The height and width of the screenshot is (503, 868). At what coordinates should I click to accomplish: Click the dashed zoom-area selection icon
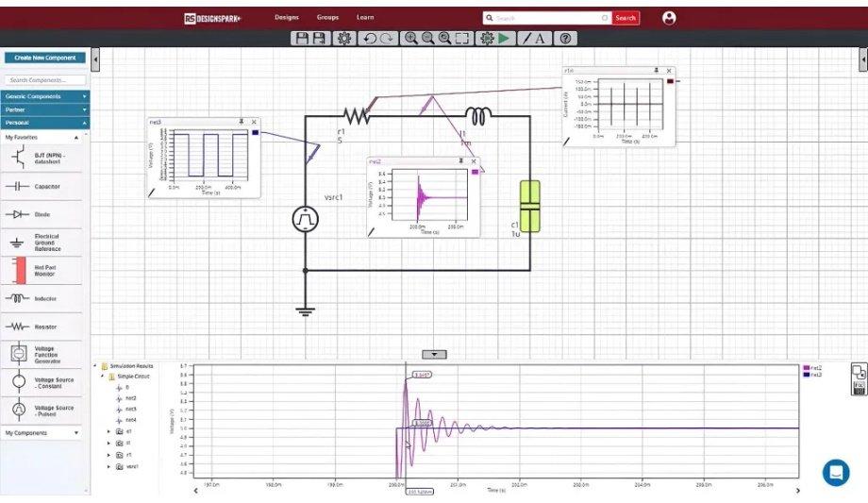pyautogui.click(x=462, y=39)
